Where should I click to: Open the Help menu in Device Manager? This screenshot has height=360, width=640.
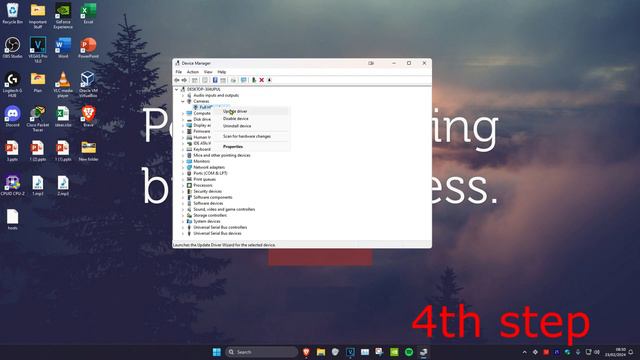point(222,72)
